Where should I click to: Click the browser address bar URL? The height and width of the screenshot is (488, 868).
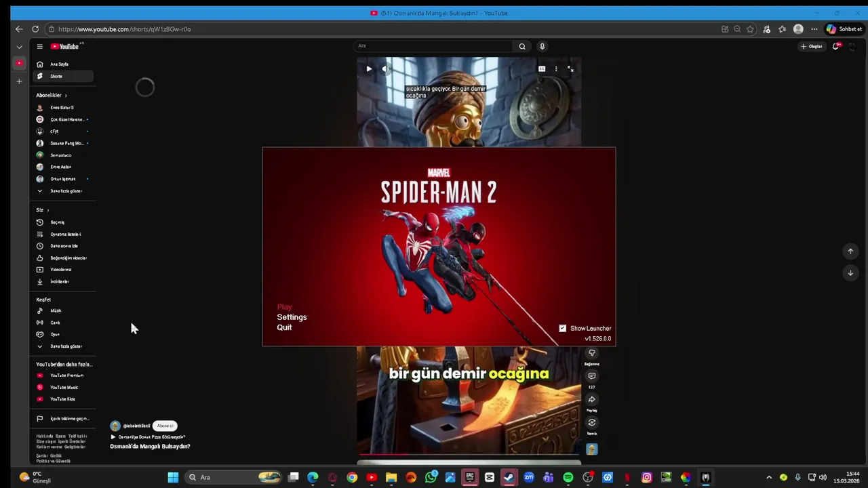[124, 29]
